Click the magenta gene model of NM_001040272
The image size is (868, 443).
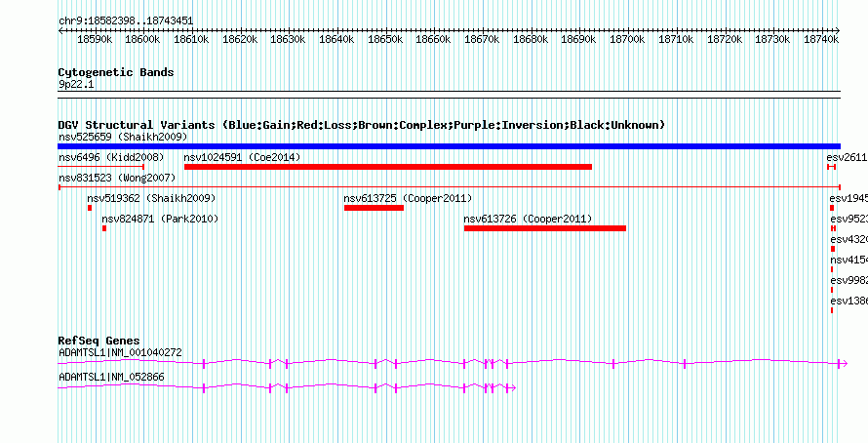[x=453, y=363]
